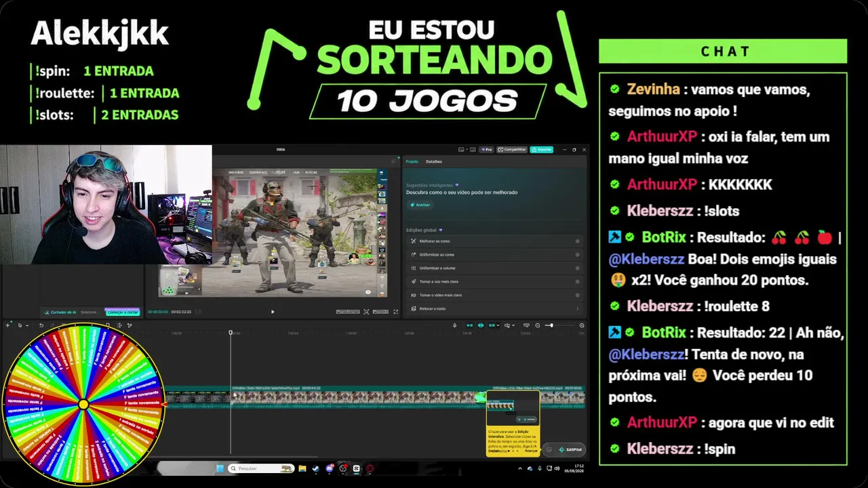868x488 pixels.
Task: Open the preview panel hamburger menu
Action: point(393,161)
